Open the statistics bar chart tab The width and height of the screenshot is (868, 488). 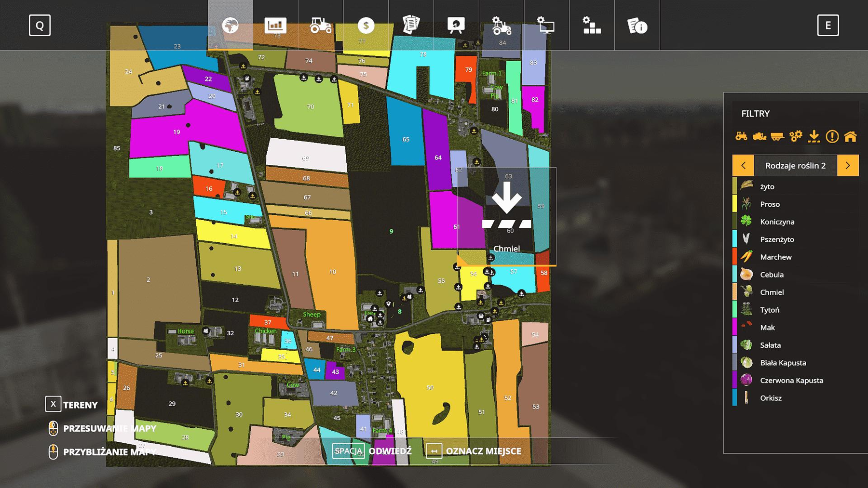tap(275, 25)
